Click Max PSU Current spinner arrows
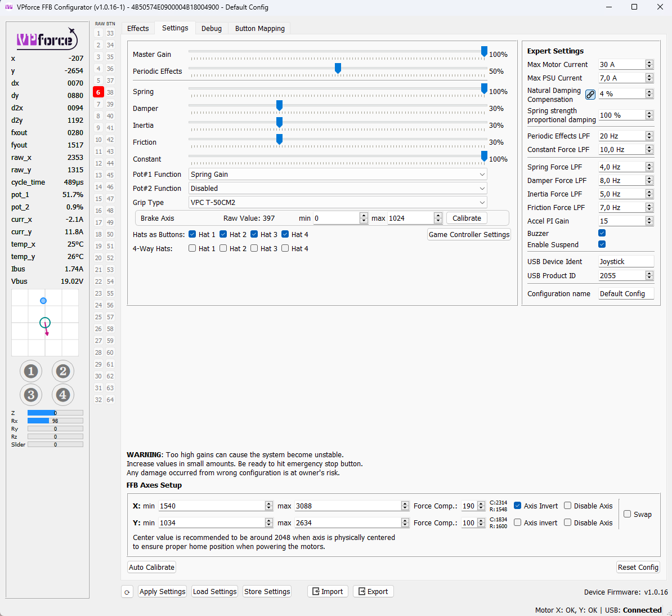The height and width of the screenshot is (616, 672). tap(649, 78)
